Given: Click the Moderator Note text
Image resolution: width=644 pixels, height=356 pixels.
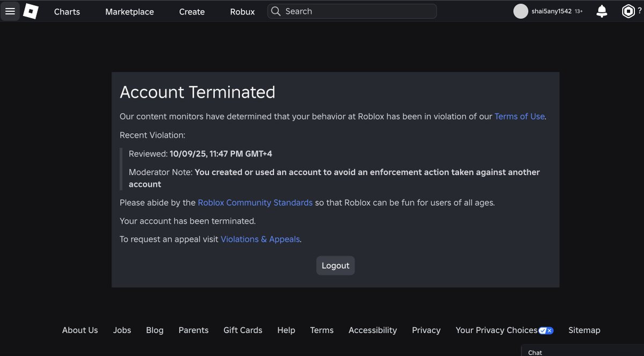Looking at the screenshot, I should pyautogui.click(x=334, y=178).
